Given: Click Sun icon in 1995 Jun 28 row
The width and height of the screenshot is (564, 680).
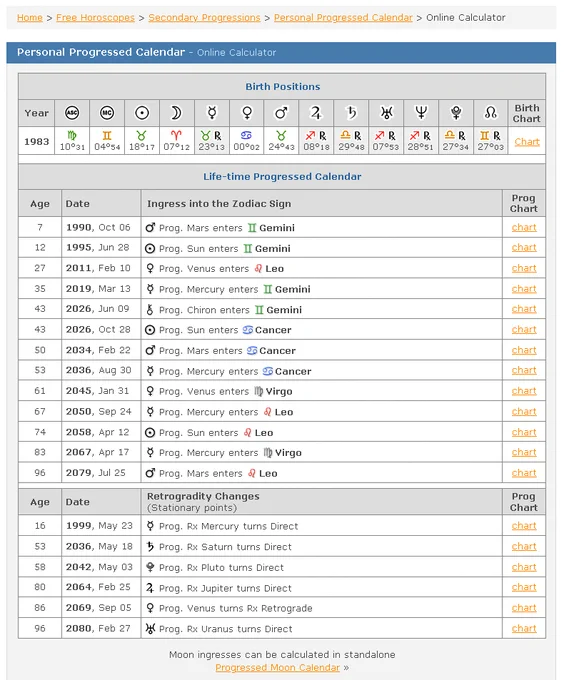Looking at the screenshot, I should pyautogui.click(x=150, y=248).
